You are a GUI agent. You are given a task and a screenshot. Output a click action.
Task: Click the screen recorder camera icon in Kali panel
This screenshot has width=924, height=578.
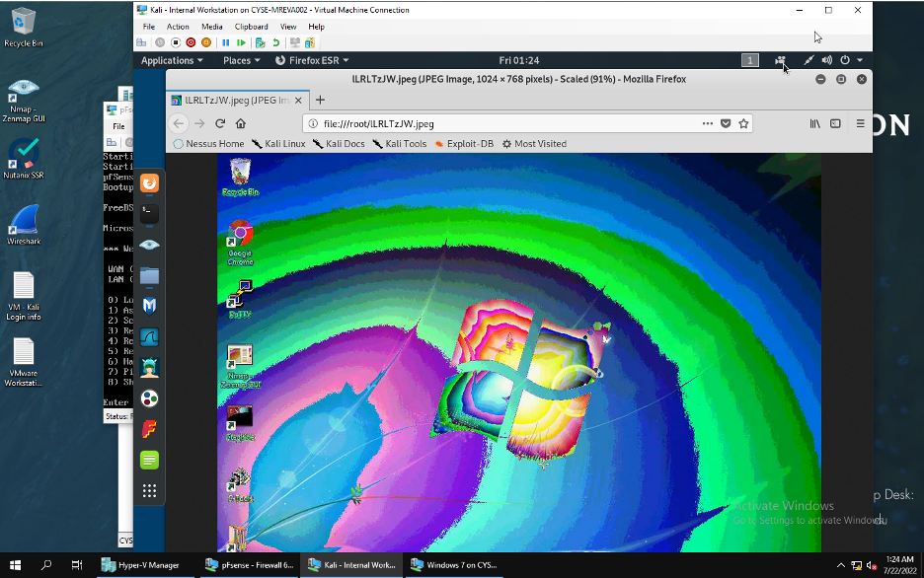[780, 60]
